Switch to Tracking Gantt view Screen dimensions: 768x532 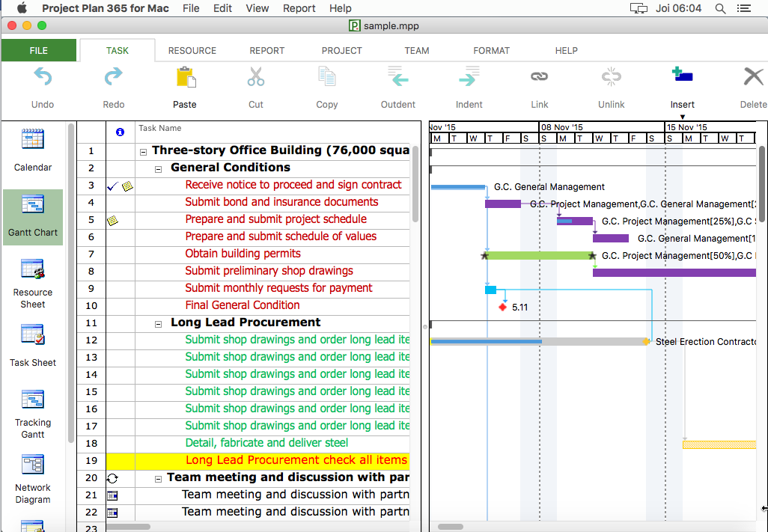33,401
